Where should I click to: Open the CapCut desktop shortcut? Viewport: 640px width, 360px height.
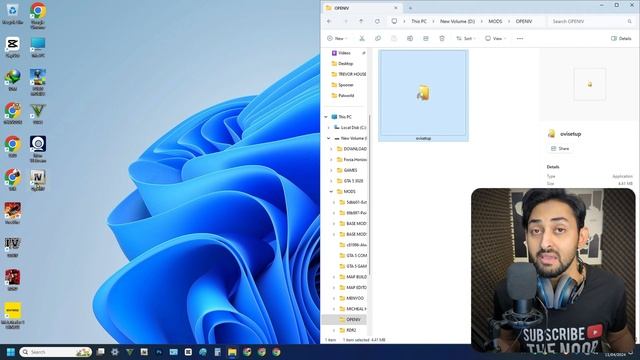point(13,47)
